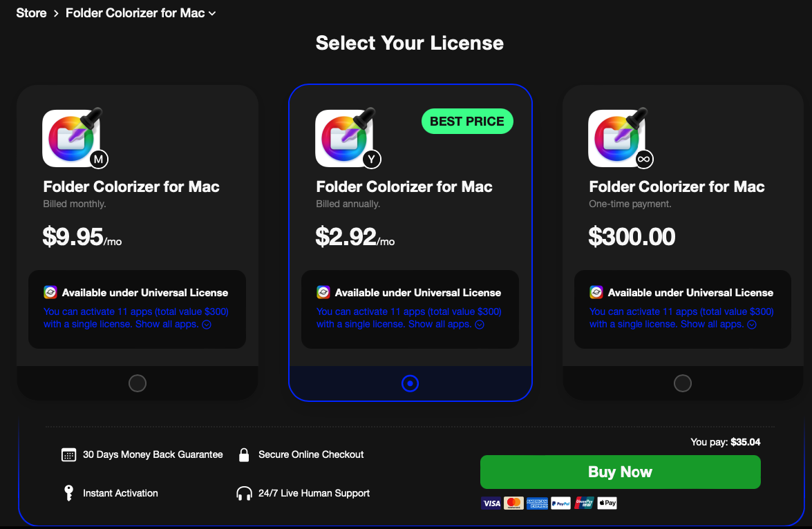Image resolution: width=812 pixels, height=529 pixels.
Task: Click the Universal License icon in one-time card
Action: (596, 292)
